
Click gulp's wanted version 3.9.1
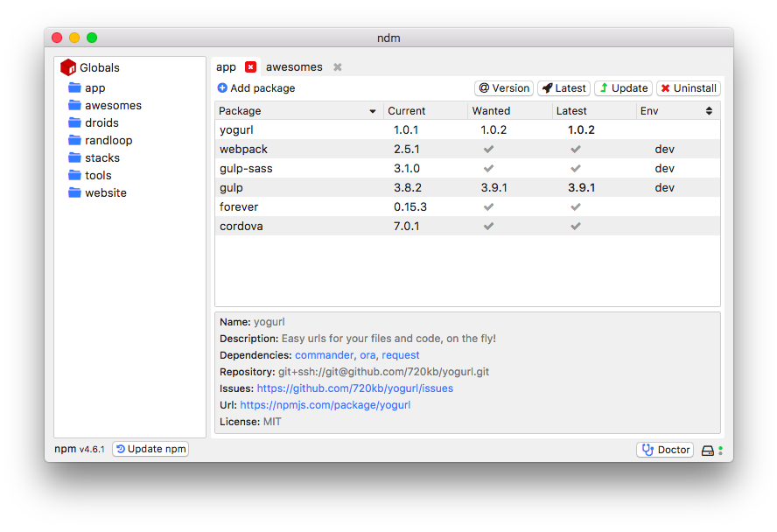pyautogui.click(x=493, y=188)
